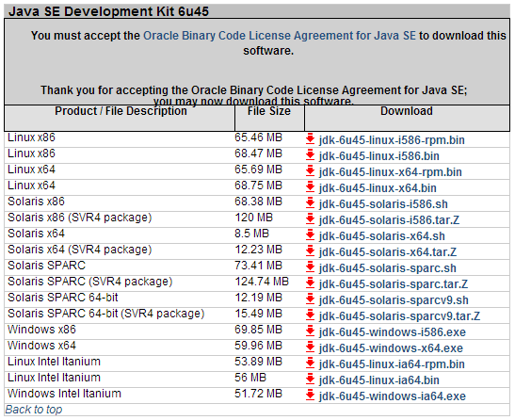Select the Solaris SPARC 64-bit description without package
515x420 pixels.
tap(63, 298)
